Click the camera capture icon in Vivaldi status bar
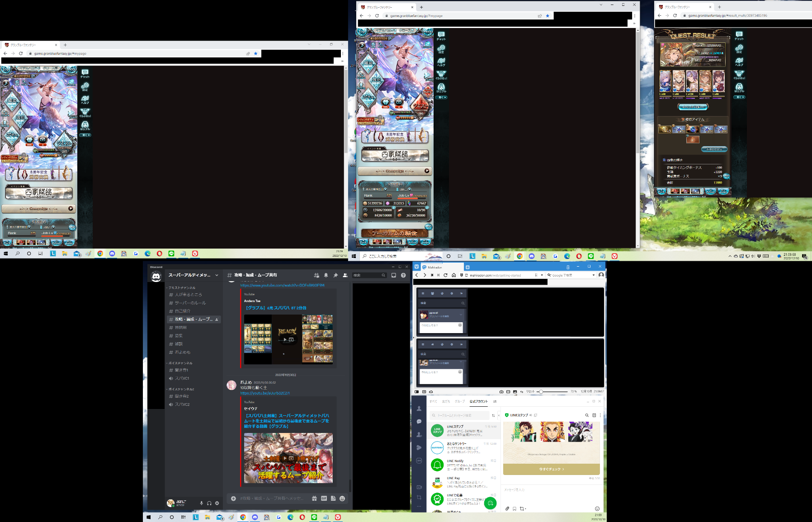Image resolution: width=812 pixels, height=522 pixels. 501,391
